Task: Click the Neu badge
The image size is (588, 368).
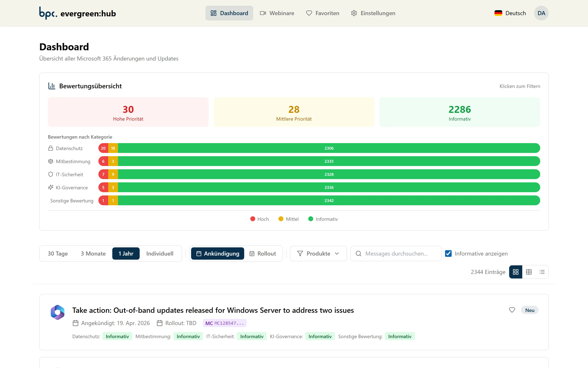Action: [530, 310]
